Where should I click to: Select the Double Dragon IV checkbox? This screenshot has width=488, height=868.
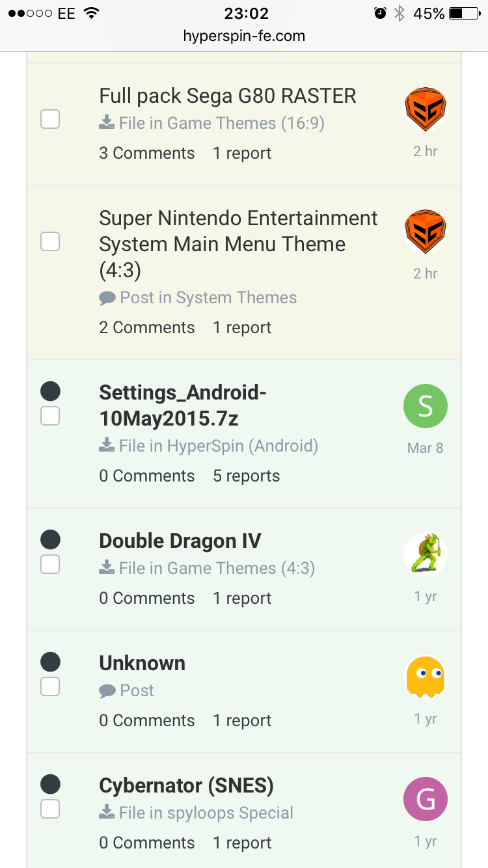50,564
